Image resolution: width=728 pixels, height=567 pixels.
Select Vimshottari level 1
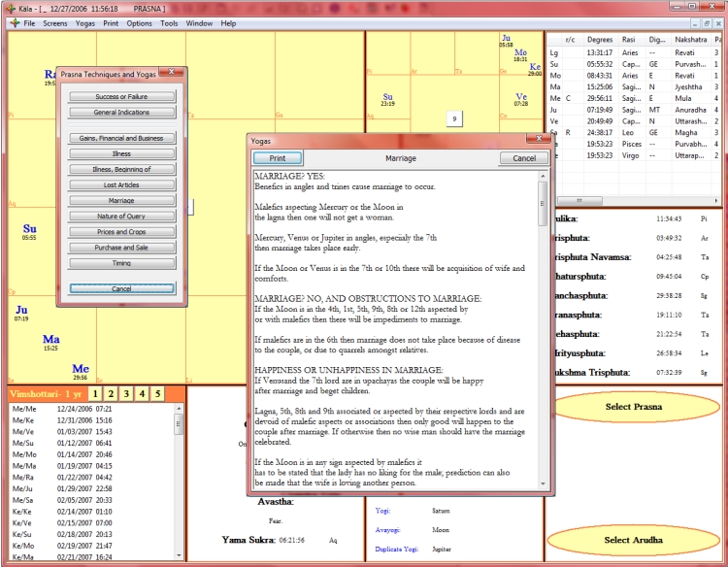tap(95, 394)
